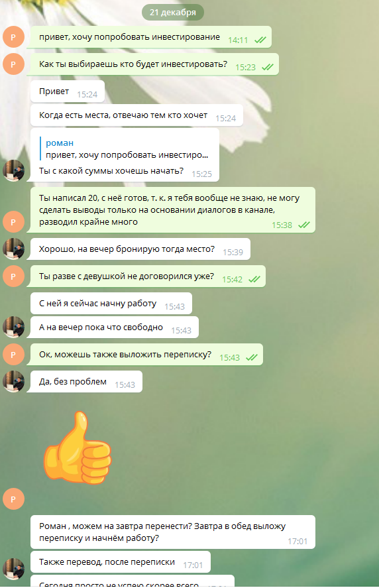The height and width of the screenshot is (588, 379).
Task: Click the read checkmarks on the 14:11 message
Action: pos(260,40)
